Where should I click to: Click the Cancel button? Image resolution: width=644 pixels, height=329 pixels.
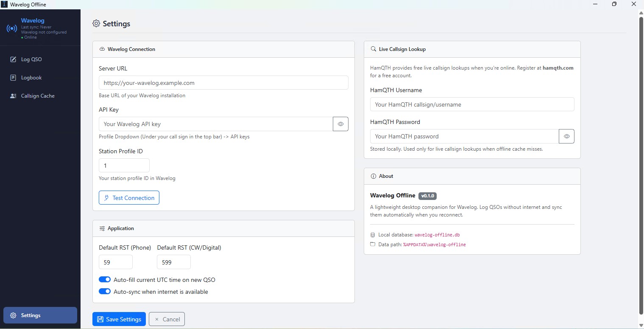(167, 319)
